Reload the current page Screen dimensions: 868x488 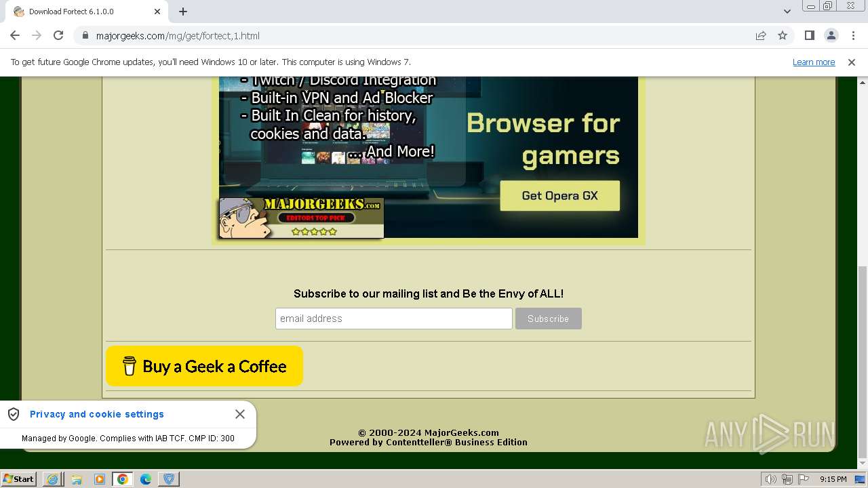pos(58,35)
